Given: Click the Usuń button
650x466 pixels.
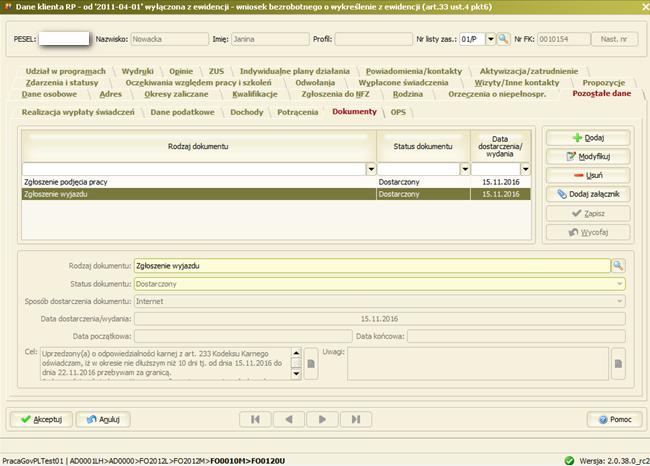Looking at the screenshot, I should pos(588,175).
